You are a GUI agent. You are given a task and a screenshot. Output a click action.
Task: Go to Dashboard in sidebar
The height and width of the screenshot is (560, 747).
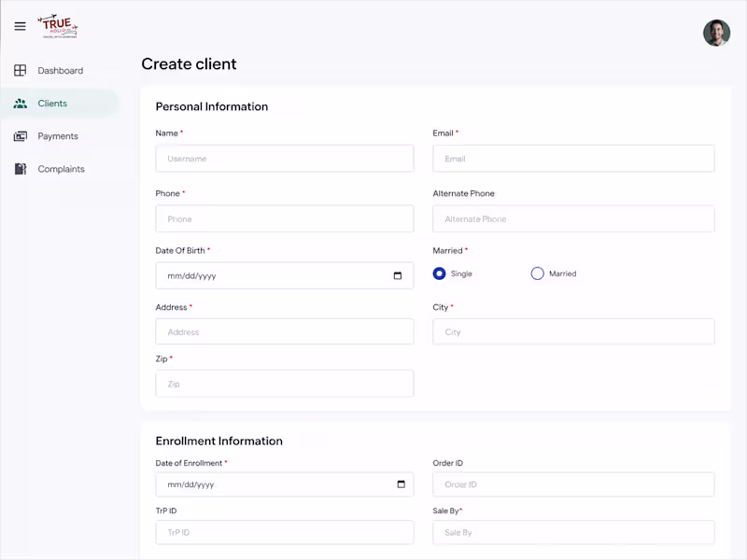(x=60, y=71)
